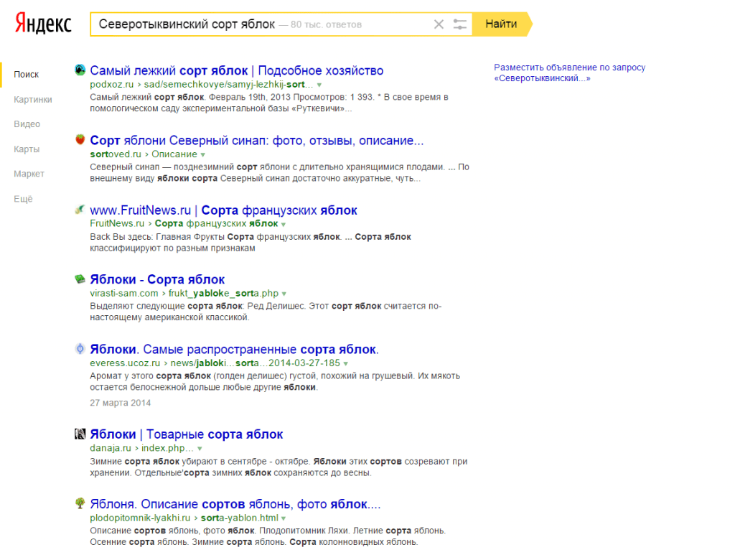This screenshot has width=735, height=560.
Task: Expand dropdown arrow next to podxoz.ru URL
Action: (x=319, y=85)
